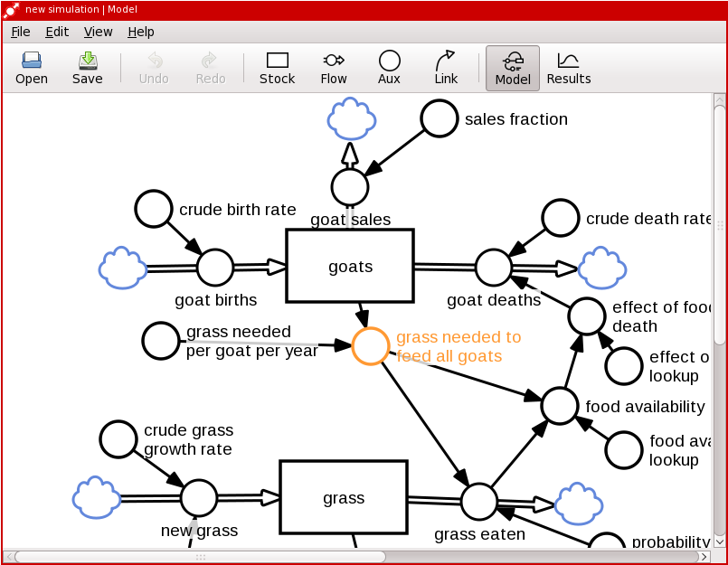The height and width of the screenshot is (565, 728).
Task: Expand the Help menu
Action: tap(141, 32)
